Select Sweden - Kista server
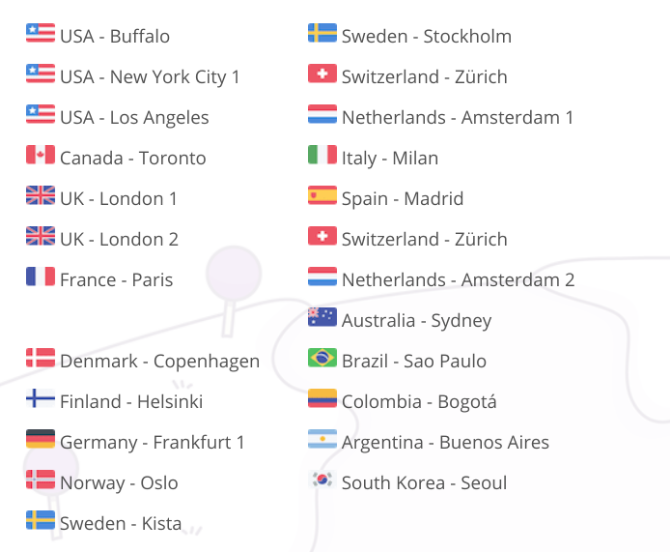The width and height of the screenshot is (670, 552). (120, 523)
